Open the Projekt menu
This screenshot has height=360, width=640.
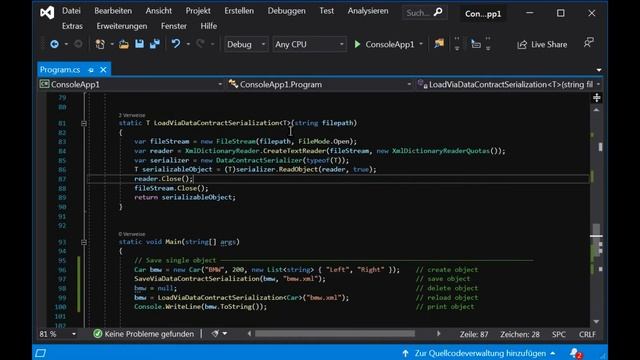click(x=198, y=11)
